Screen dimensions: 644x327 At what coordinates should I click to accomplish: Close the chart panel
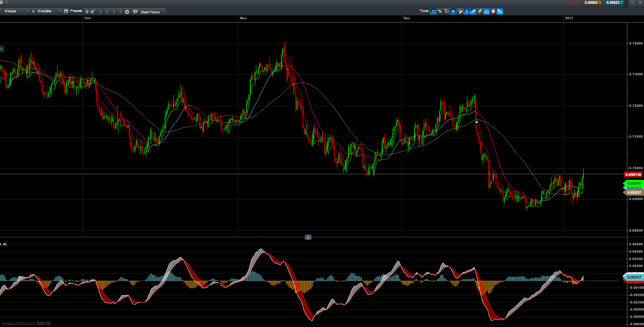pos(640,2)
